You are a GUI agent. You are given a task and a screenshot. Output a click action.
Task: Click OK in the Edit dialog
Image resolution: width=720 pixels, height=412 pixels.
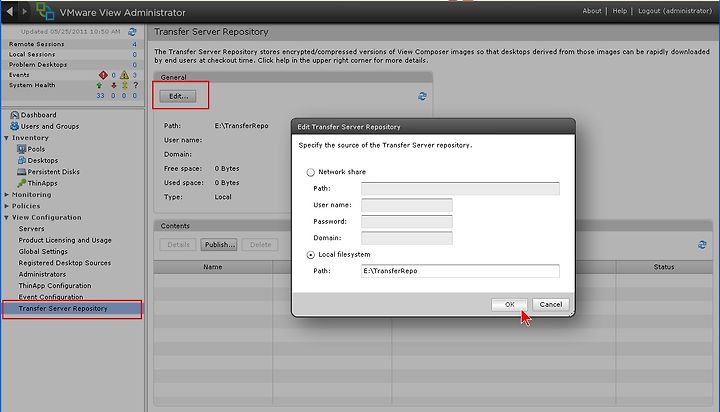[509, 305]
